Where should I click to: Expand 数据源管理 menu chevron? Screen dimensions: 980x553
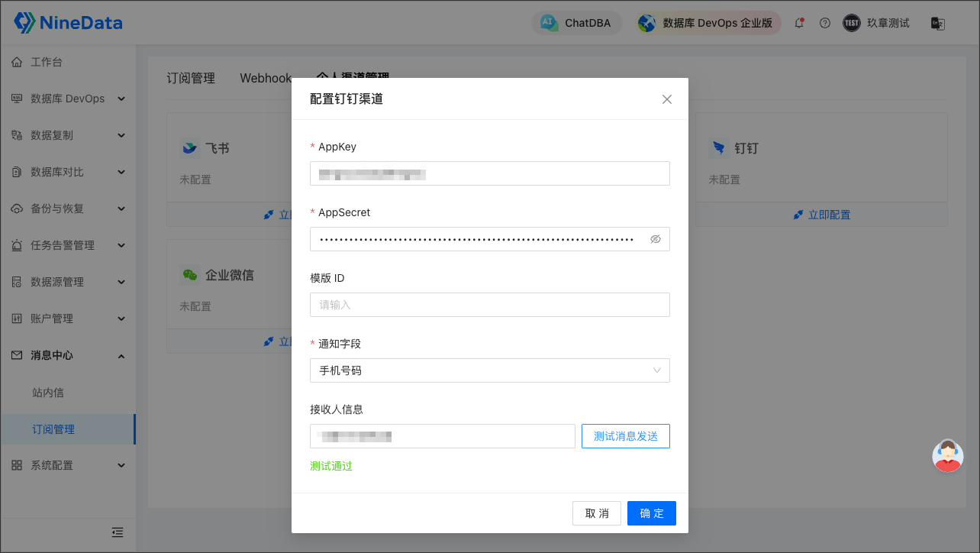(x=121, y=282)
